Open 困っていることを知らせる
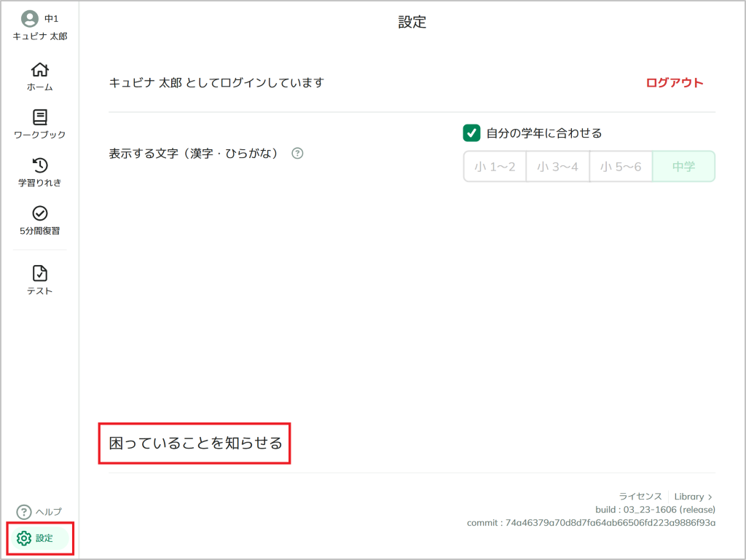Viewport: 746px width, 560px height. (195, 443)
